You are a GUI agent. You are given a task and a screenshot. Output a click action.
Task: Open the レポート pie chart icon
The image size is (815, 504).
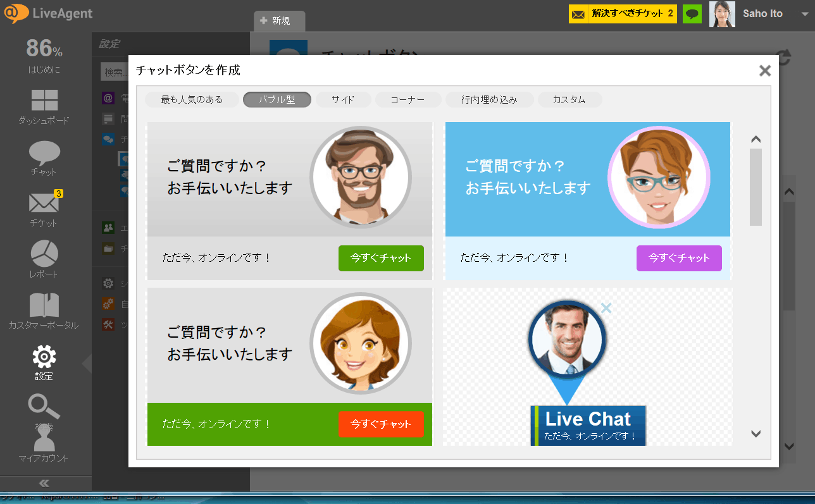[x=43, y=253]
